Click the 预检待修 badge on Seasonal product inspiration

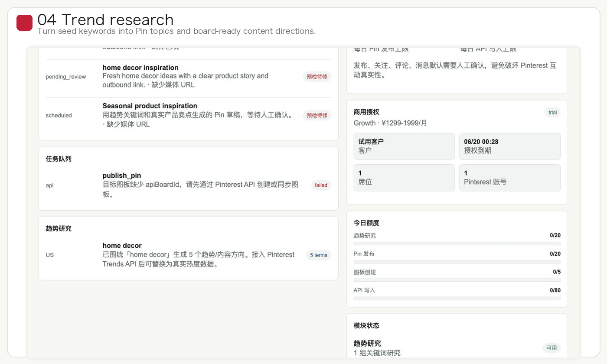click(x=317, y=115)
